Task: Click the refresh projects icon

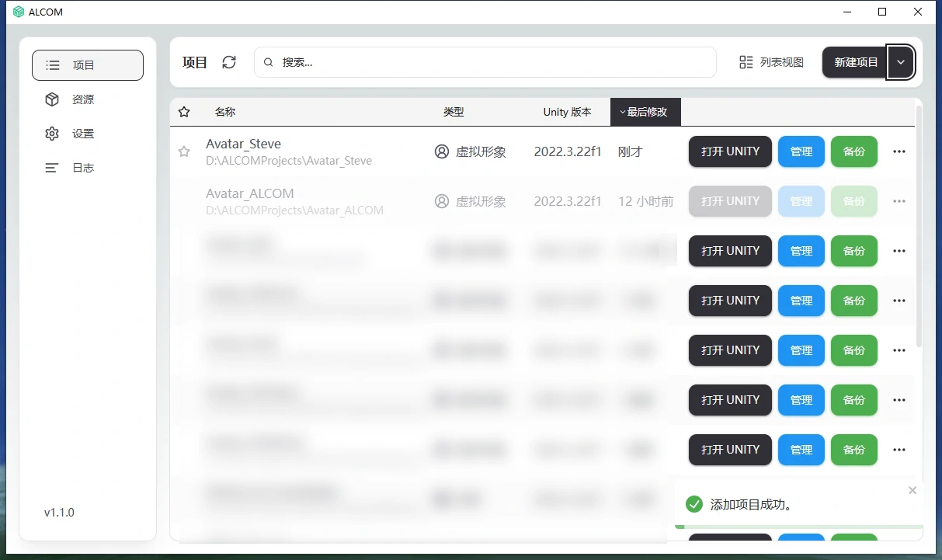Action: point(229,62)
